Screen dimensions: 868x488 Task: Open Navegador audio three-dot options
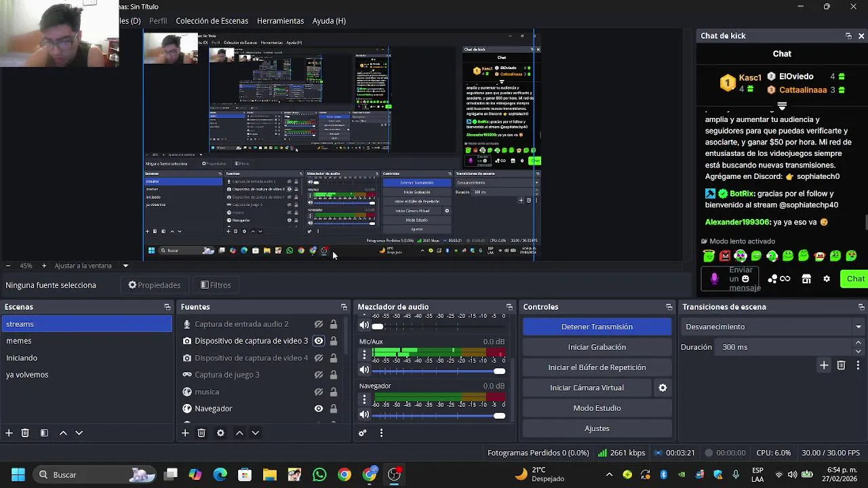click(x=364, y=399)
